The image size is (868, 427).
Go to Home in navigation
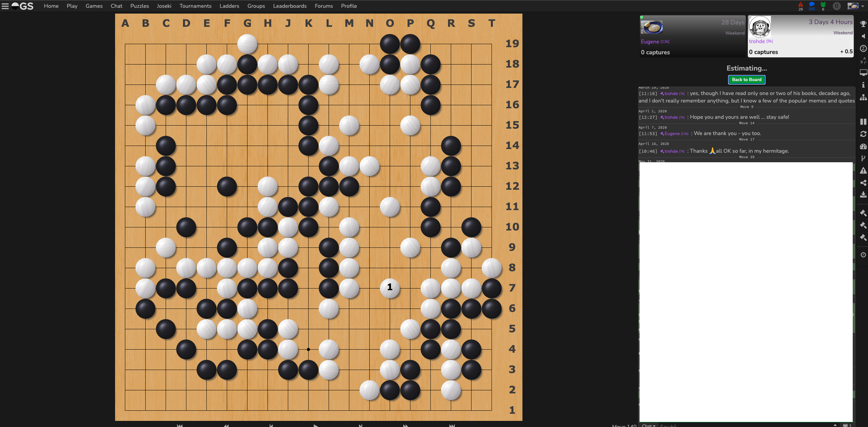click(x=51, y=6)
